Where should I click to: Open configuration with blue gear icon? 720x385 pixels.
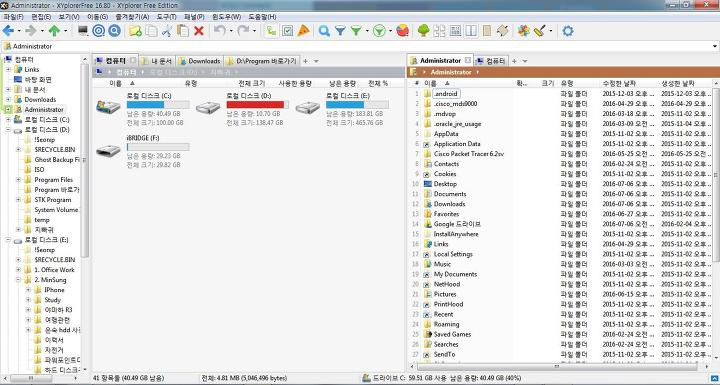pos(568,31)
